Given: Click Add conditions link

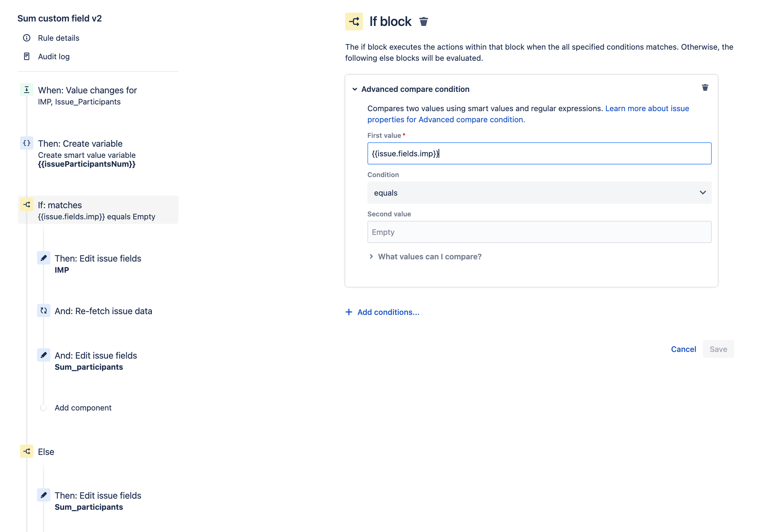Looking at the screenshot, I should pyautogui.click(x=388, y=312).
